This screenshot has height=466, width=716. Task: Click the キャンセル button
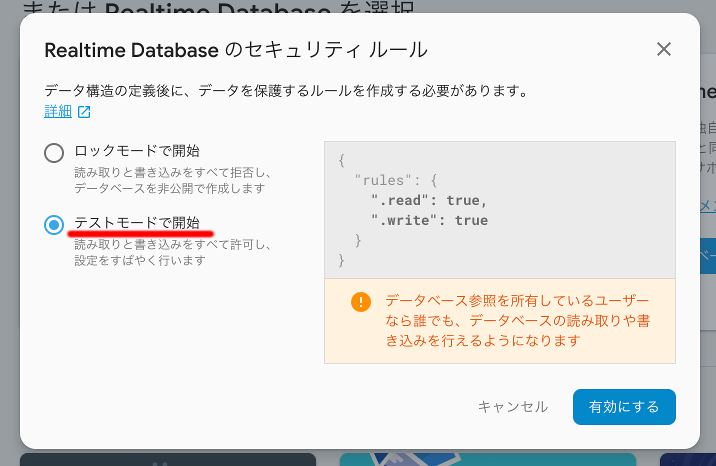click(x=513, y=407)
